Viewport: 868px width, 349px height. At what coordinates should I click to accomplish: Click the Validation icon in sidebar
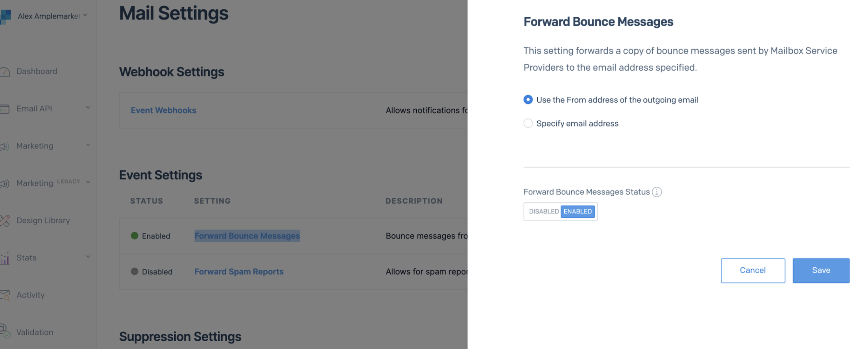point(5,331)
